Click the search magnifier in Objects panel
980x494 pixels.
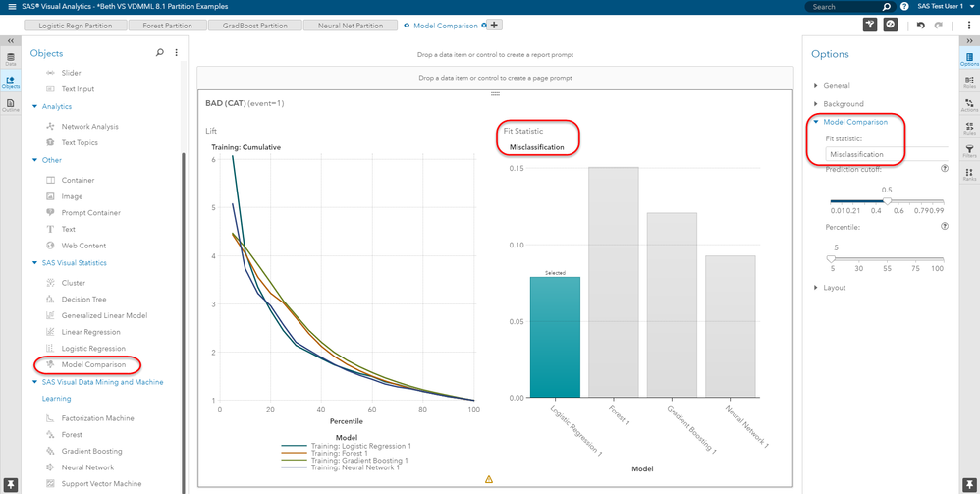coord(160,53)
